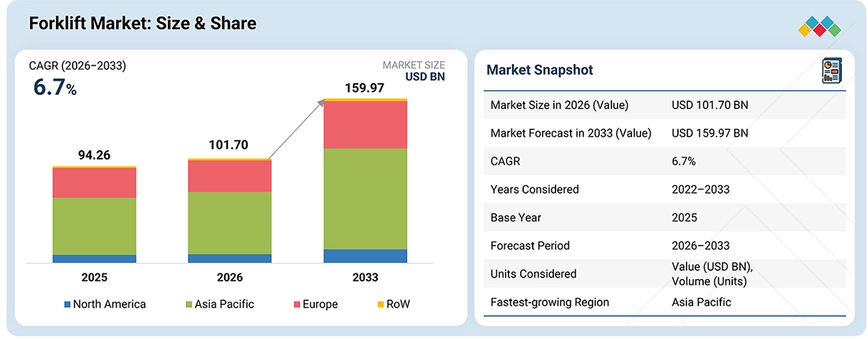This screenshot has width=868, height=339.
Task: Click the North America legend text
Action: pos(110,304)
